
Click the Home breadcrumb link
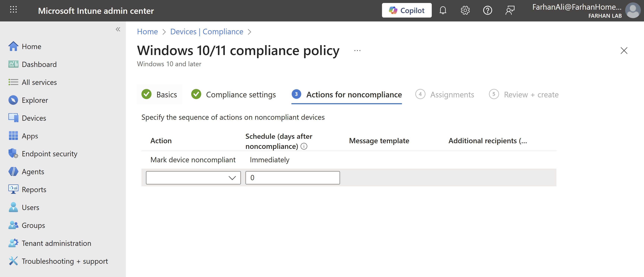point(147,32)
